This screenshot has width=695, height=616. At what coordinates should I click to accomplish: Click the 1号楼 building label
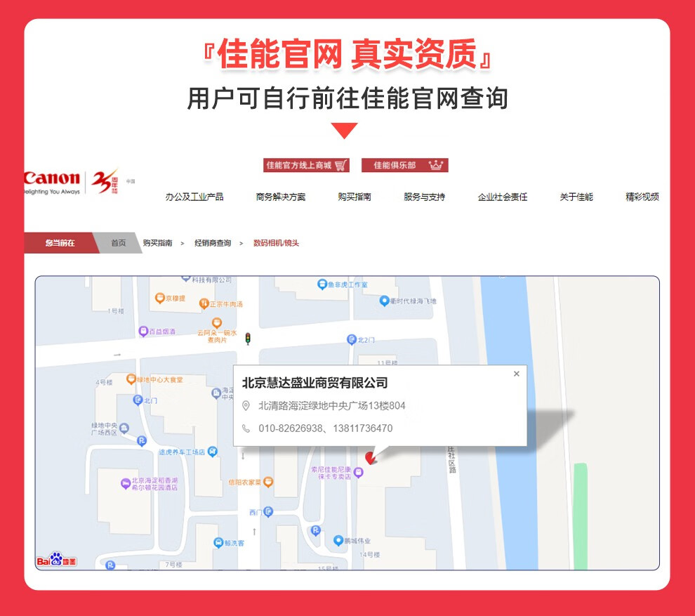(x=116, y=311)
